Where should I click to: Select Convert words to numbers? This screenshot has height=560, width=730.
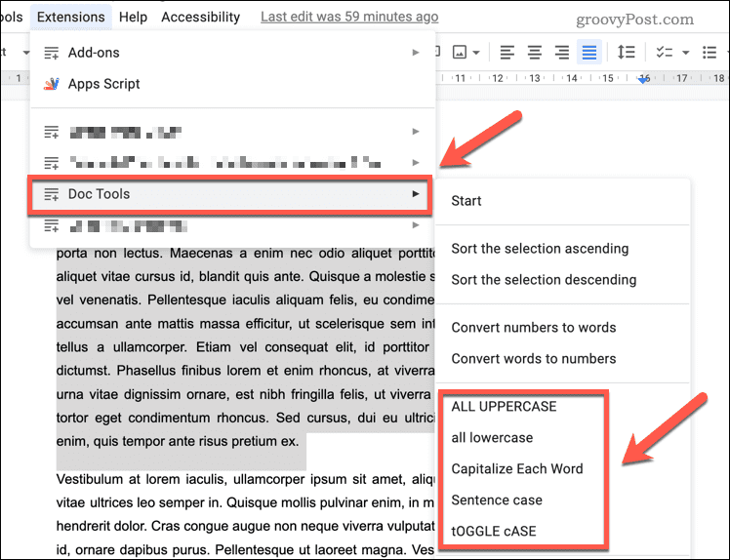pyautogui.click(x=562, y=359)
